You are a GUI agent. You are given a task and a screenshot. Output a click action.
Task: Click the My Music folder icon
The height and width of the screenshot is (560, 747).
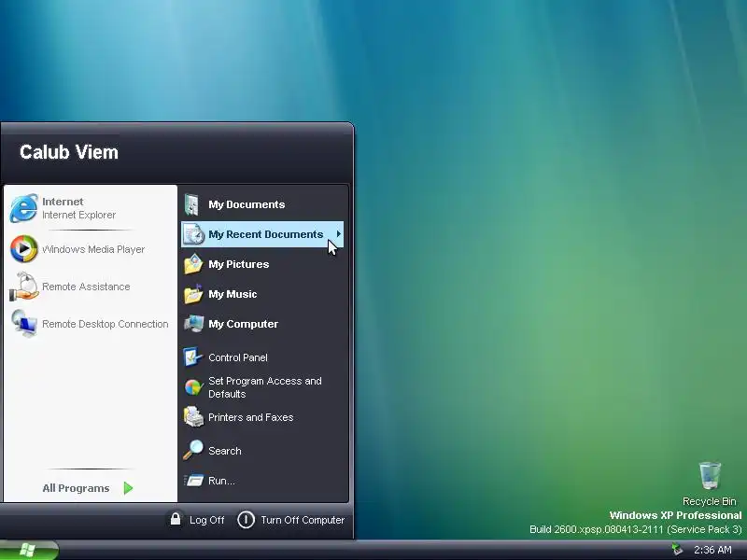pyautogui.click(x=193, y=294)
